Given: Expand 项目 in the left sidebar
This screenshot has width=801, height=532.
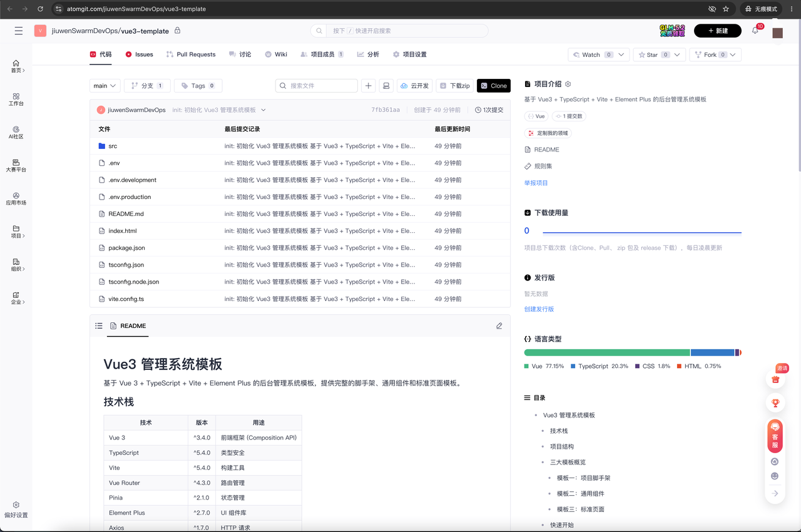Looking at the screenshot, I should [x=16, y=232].
